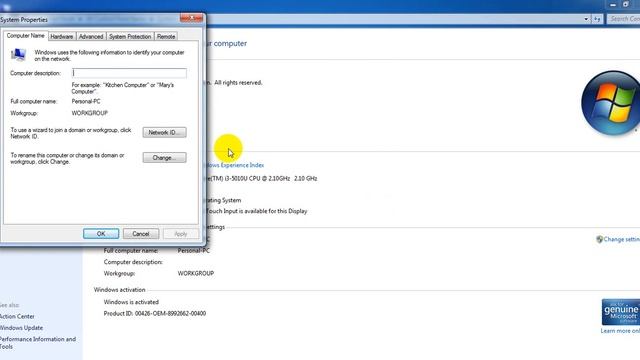
Task: Open the Action Center link
Action: point(17,316)
